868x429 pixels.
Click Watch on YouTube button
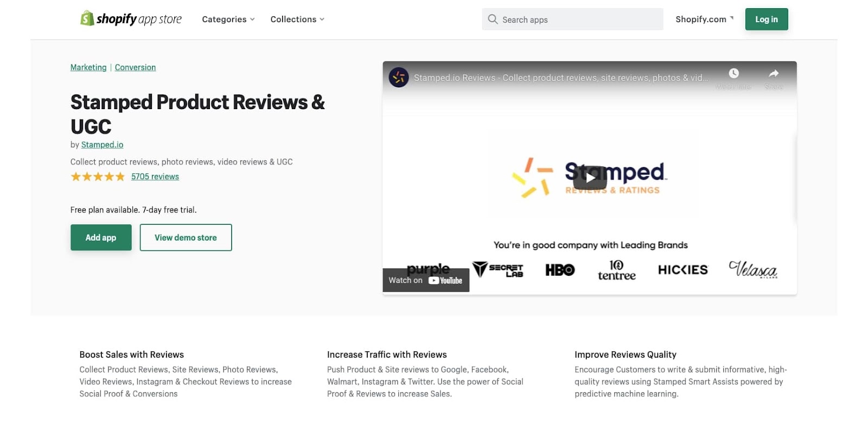pos(426,280)
